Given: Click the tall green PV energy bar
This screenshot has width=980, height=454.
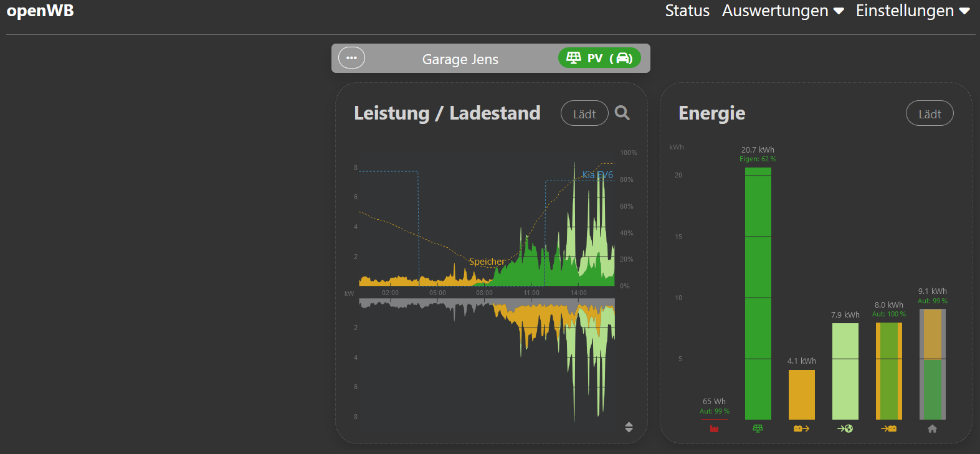Looking at the screenshot, I should [x=758, y=293].
